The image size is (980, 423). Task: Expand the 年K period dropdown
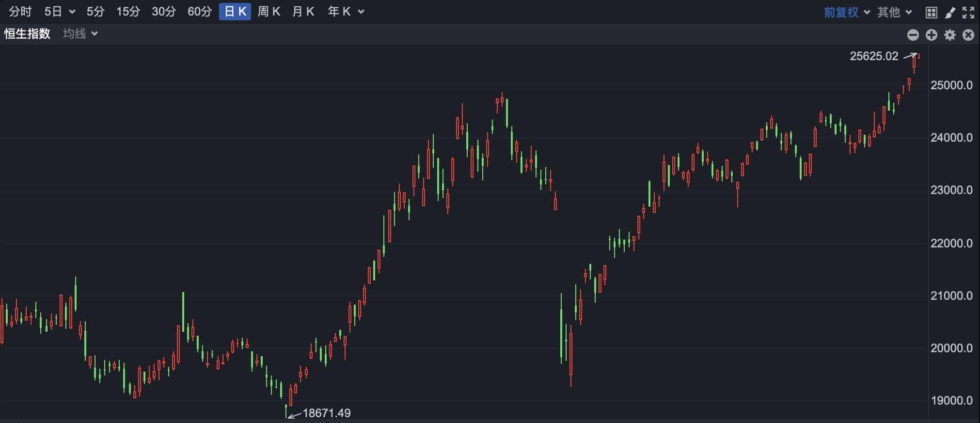(x=346, y=12)
